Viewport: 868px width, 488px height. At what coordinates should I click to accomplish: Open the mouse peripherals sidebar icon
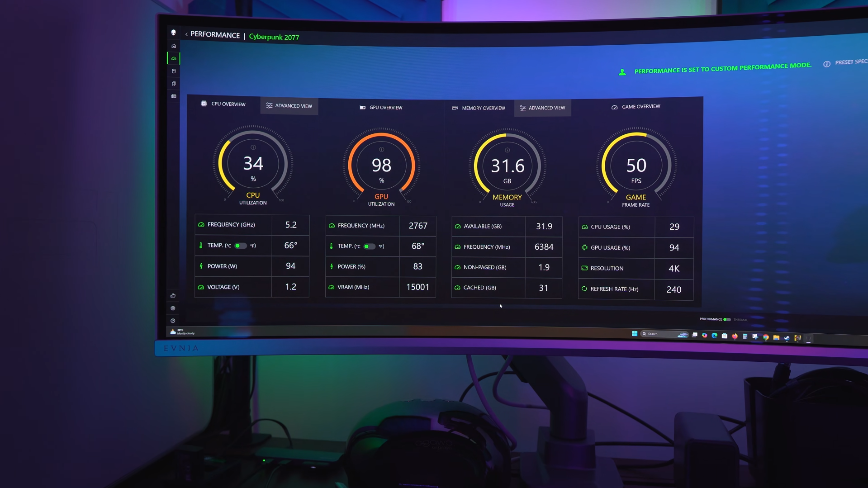(174, 71)
